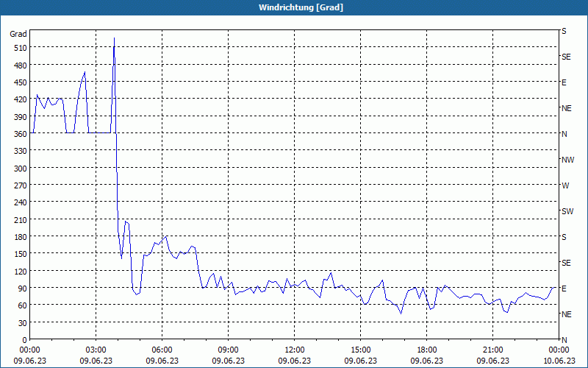The height and width of the screenshot is (368, 588).
Task: Click the SW compass label
Action: click(567, 211)
